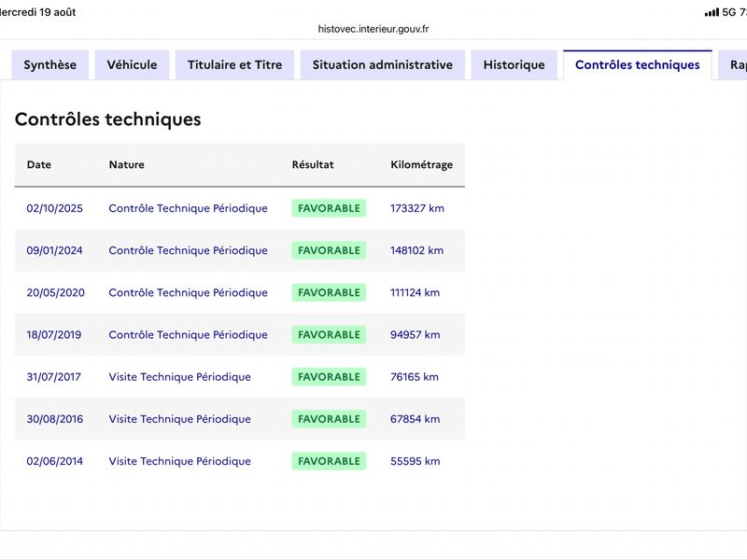Click the Contrôles techniques page heading
The width and height of the screenshot is (747, 560).
coord(108,119)
